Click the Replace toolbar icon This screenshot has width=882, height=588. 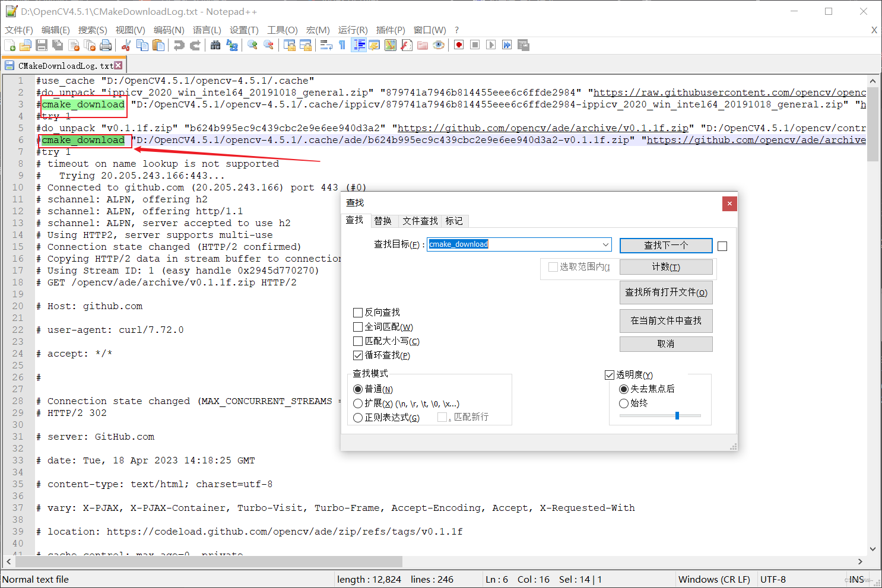coord(232,45)
